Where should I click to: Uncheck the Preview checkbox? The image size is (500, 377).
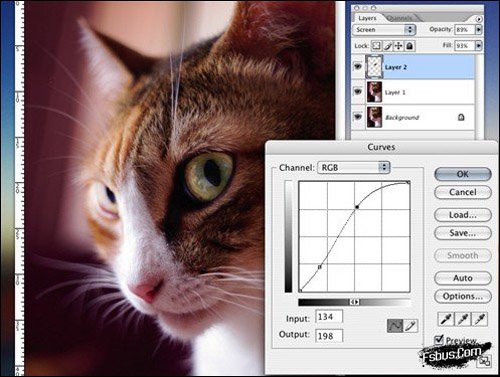click(439, 340)
